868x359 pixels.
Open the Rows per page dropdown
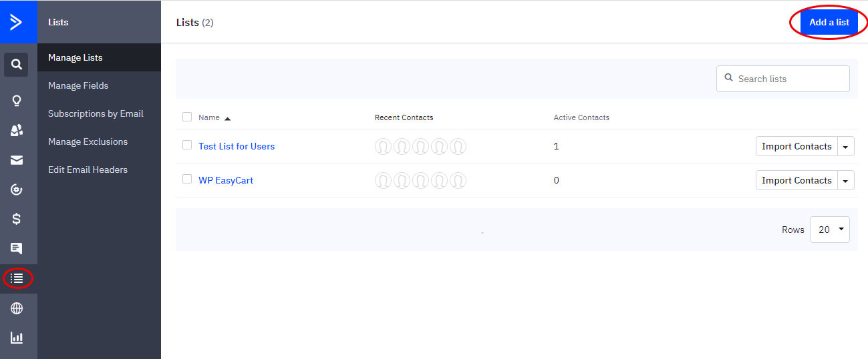[x=829, y=230]
